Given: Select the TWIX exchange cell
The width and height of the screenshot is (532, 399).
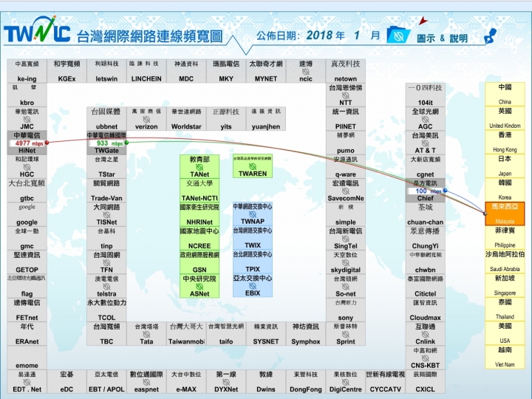Looking at the screenshot, I should [x=253, y=238].
